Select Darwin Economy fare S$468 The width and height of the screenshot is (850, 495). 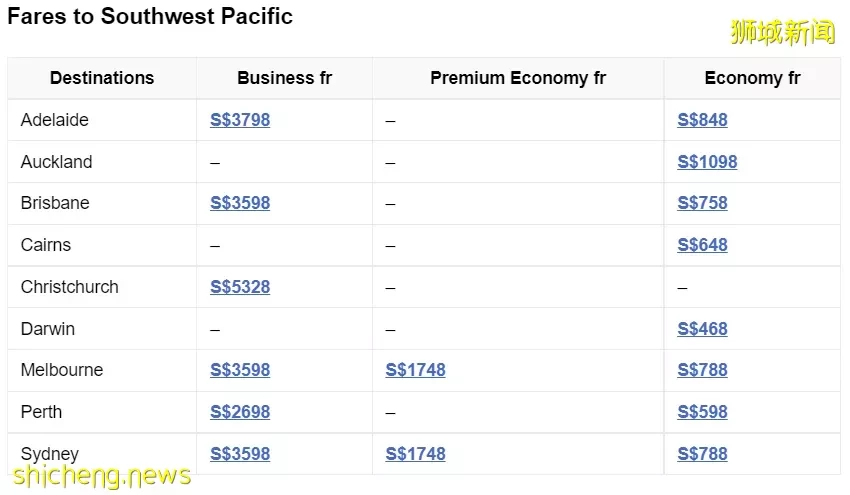pos(702,329)
